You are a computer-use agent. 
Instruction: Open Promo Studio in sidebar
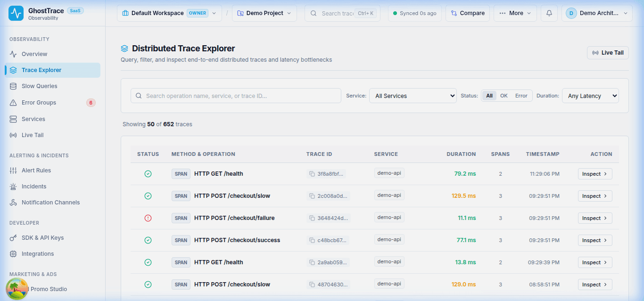point(53,289)
